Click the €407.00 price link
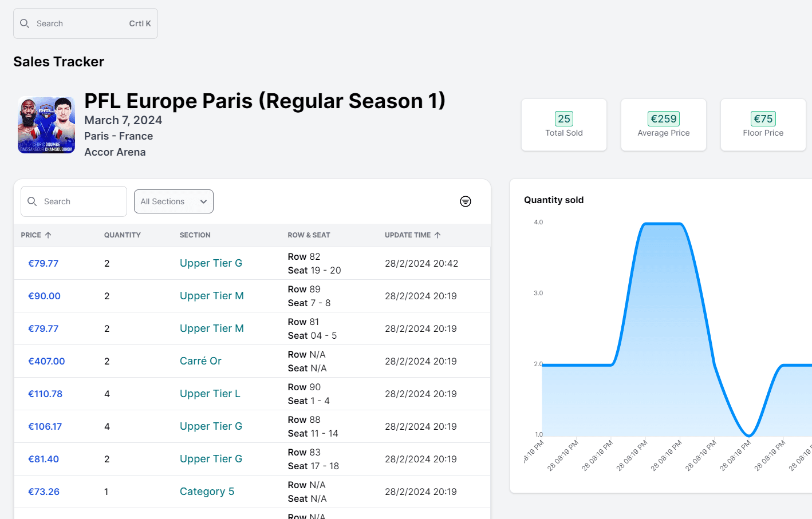The height and width of the screenshot is (519, 812). [x=46, y=361]
